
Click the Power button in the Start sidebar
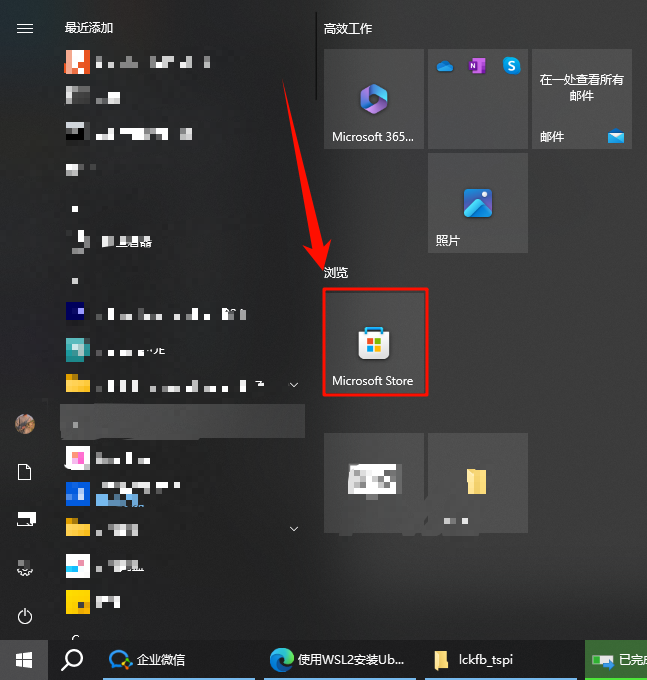click(x=25, y=616)
